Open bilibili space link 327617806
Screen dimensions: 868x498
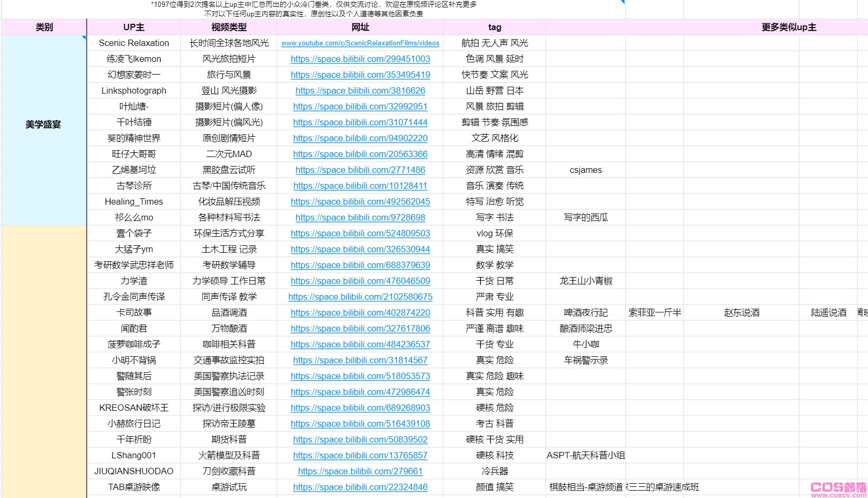coord(360,329)
